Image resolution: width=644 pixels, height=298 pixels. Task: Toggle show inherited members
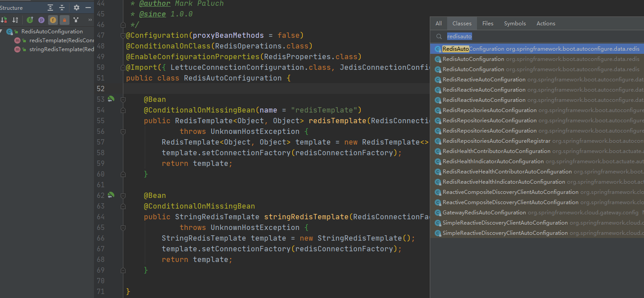[30, 20]
